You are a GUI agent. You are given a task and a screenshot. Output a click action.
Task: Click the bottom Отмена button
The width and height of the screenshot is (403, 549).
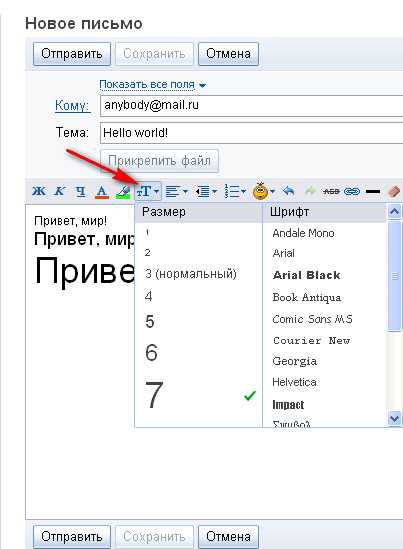pyautogui.click(x=228, y=537)
